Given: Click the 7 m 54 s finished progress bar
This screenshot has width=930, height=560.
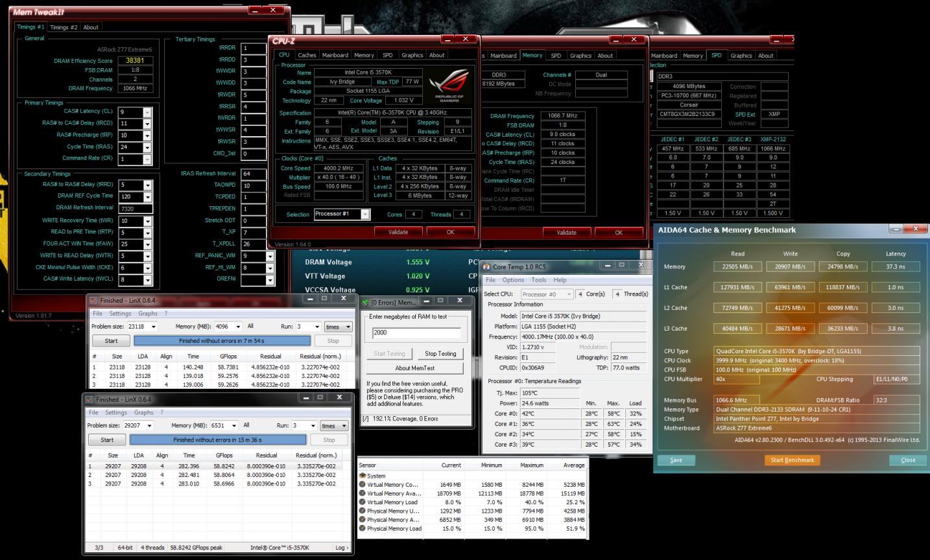Looking at the screenshot, I should point(222,341).
